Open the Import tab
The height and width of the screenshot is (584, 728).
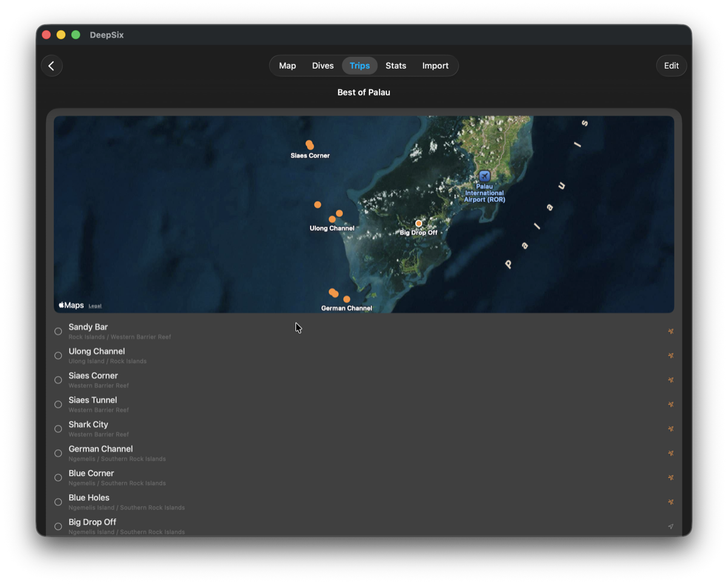click(x=436, y=65)
